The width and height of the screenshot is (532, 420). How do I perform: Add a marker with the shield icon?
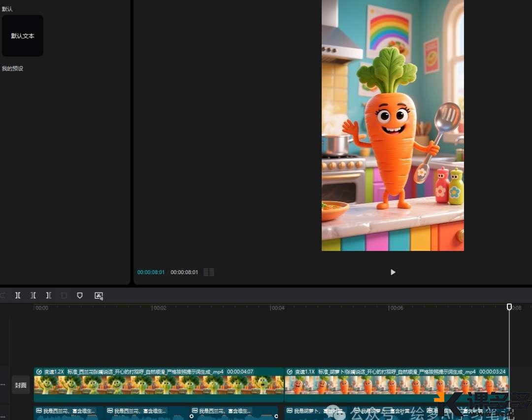click(x=80, y=295)
